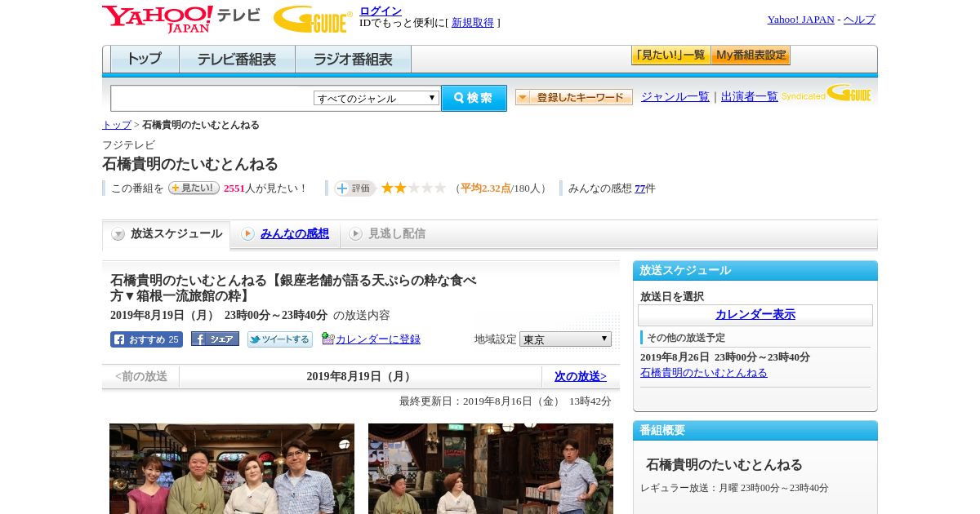
Task: Click the カレンダーに登録 link
Action: point(378,339)
